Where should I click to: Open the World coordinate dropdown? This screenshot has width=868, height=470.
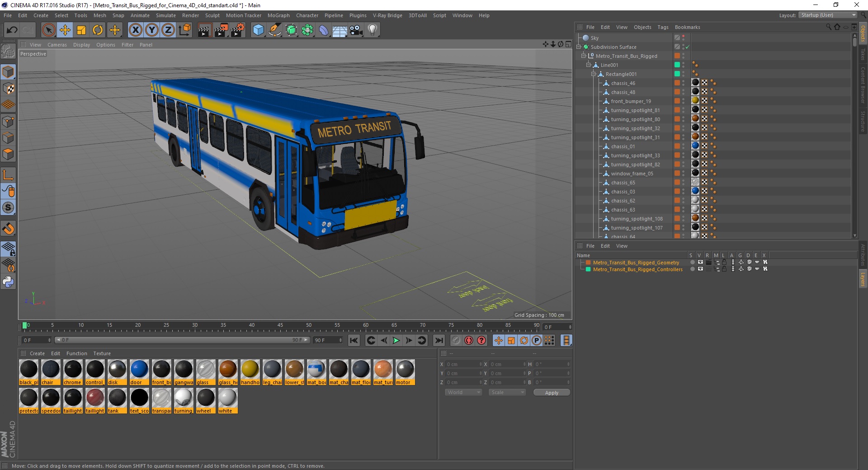(x=463, y=392)
